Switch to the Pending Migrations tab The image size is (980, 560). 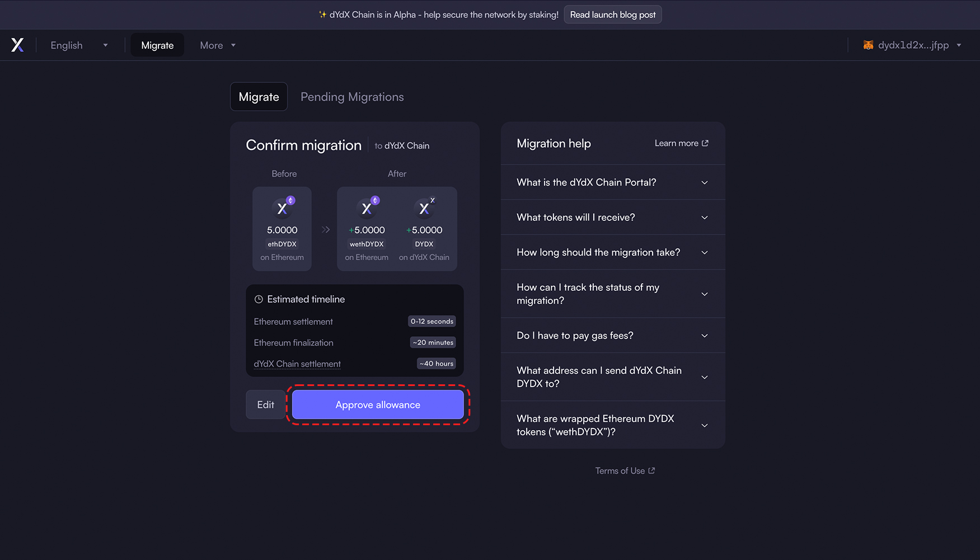(352, 97)
